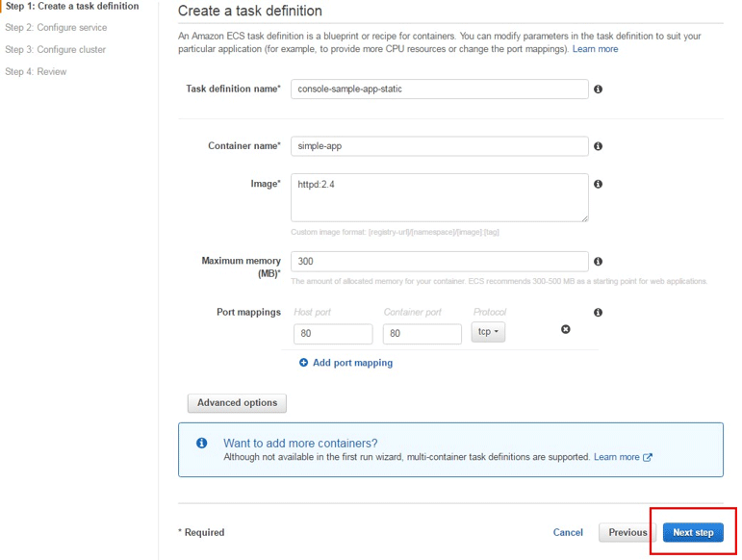The image size is (742, 560).
Task: Open Learn more link in task definition description
Action: (595, 49)
